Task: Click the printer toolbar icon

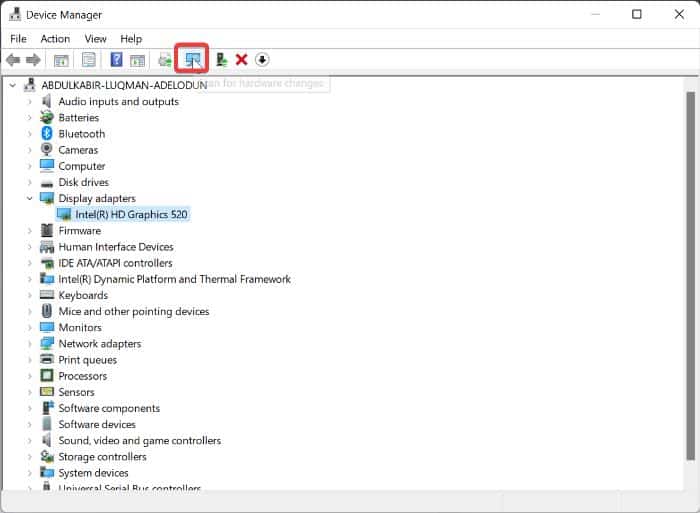Action: (165, 60)
